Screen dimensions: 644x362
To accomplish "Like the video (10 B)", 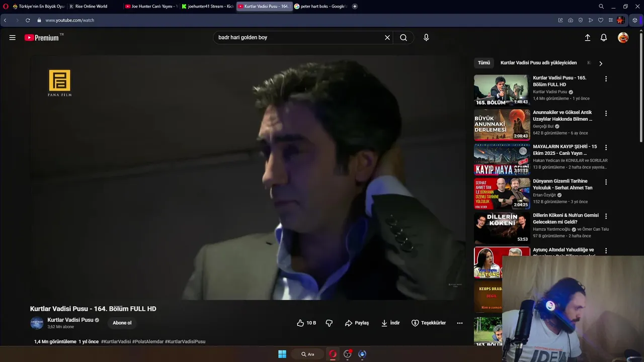I will pyautogui.click(x=306, y=323).
